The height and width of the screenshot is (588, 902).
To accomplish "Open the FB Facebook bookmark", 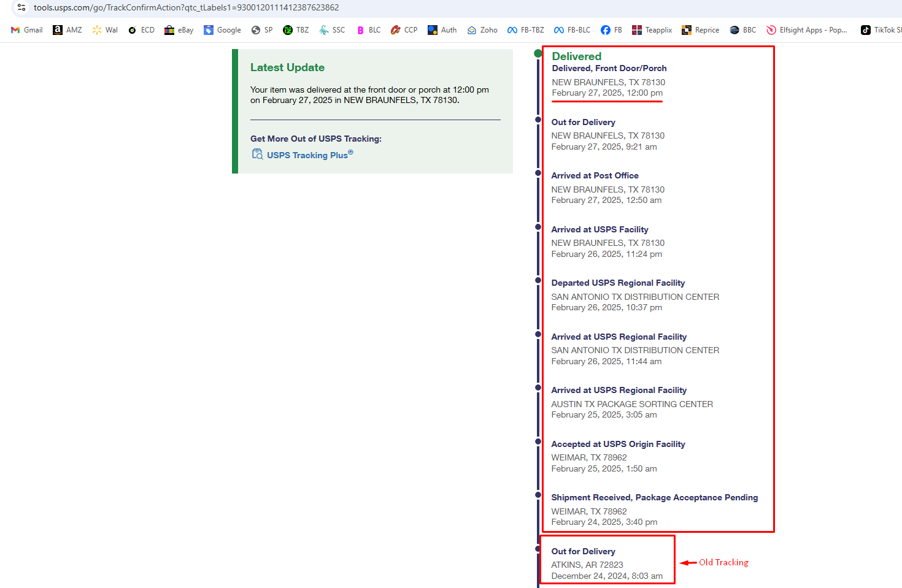I will 611,30.
